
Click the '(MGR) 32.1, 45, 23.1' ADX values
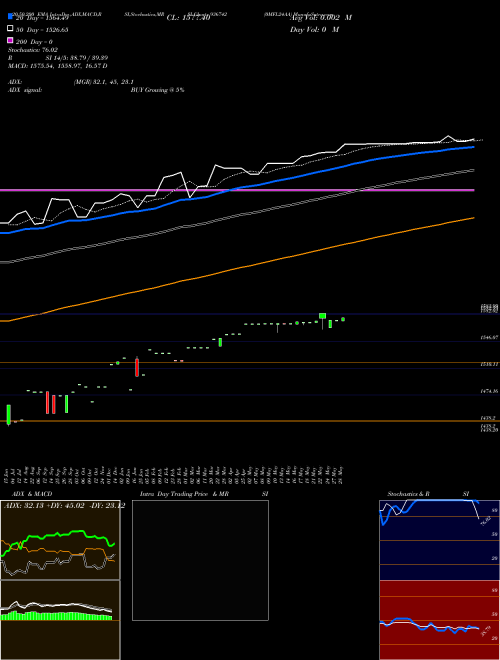point(104,82)
